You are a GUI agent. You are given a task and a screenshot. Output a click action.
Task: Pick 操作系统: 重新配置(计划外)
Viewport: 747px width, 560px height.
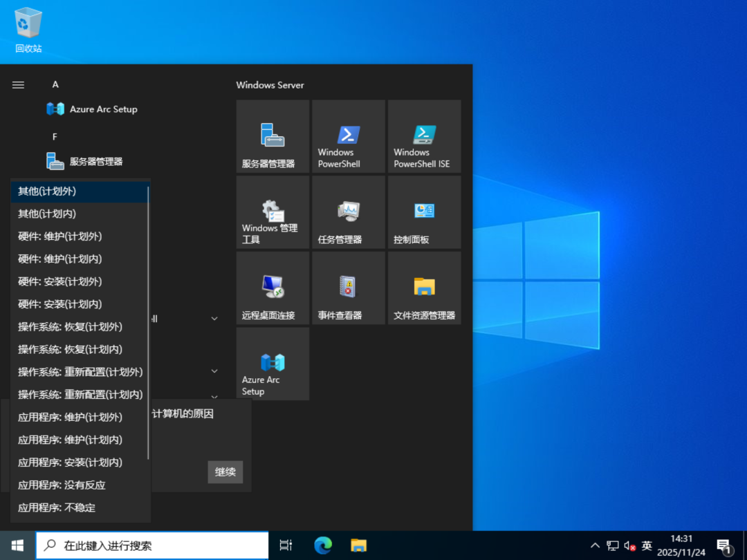coord(80,373)
